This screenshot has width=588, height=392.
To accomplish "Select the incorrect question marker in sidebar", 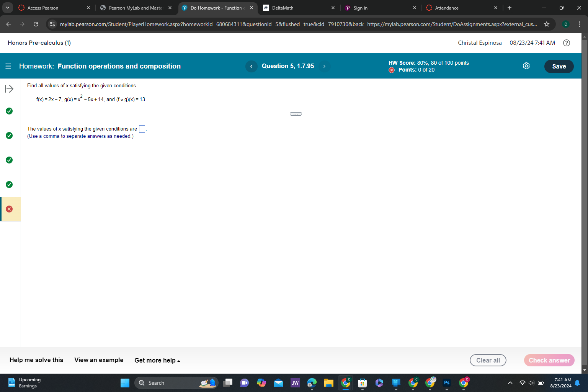I will 9,209.
